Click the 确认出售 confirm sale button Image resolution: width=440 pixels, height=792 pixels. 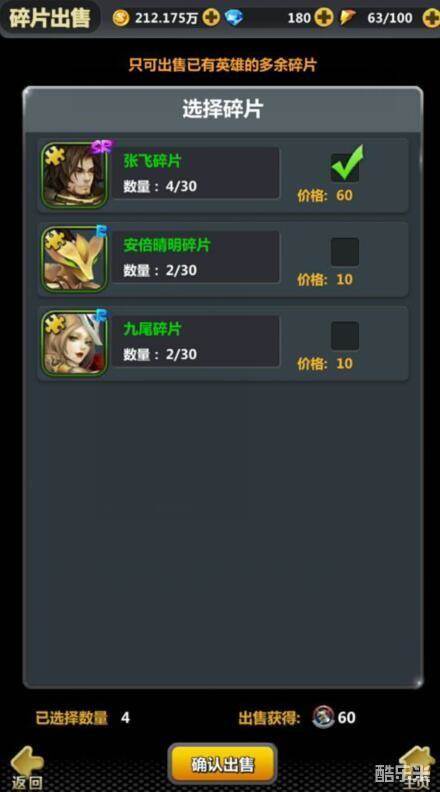click(222, 764)
